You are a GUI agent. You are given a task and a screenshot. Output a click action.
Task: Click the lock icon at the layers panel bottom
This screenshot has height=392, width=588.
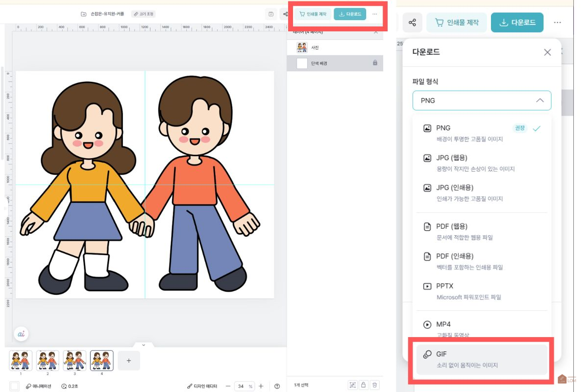[364, 385]
